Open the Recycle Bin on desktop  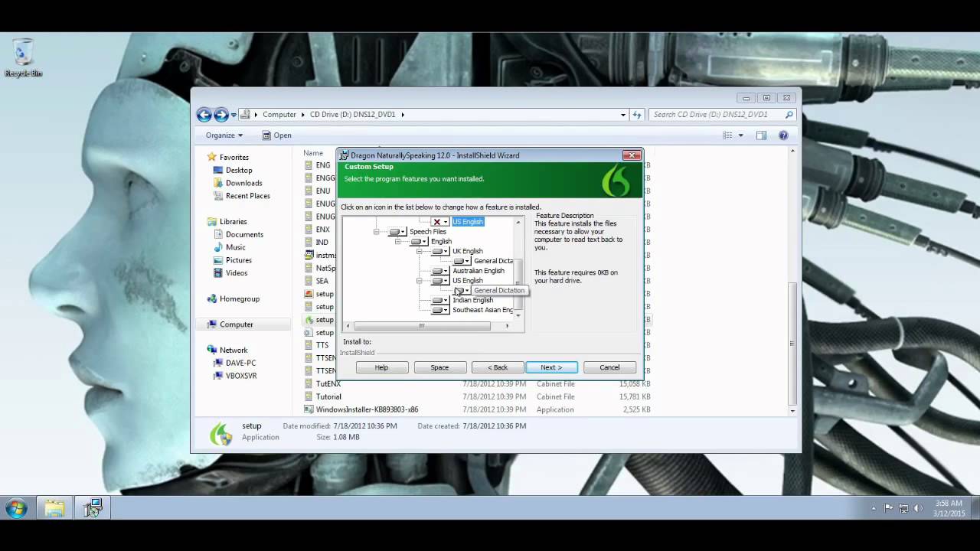coord(24,59)
